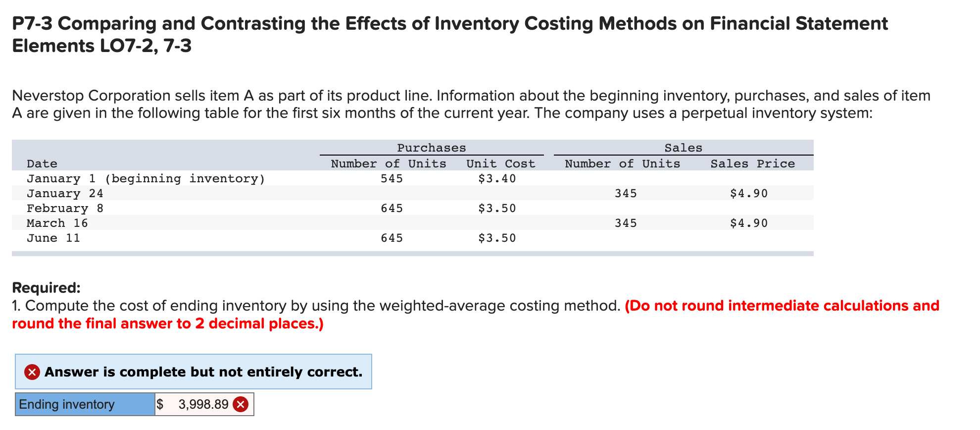Image resolution: width=980 pixels, height=430 pixels.
Task: Click the June 11 purchase of 645 units
Action: click(392, 238)
